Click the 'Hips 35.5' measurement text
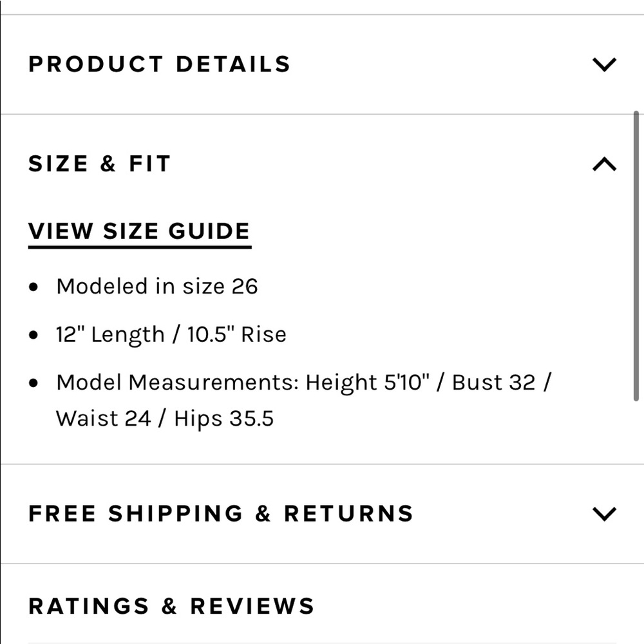The image size is (644, 644). (223, 419)
